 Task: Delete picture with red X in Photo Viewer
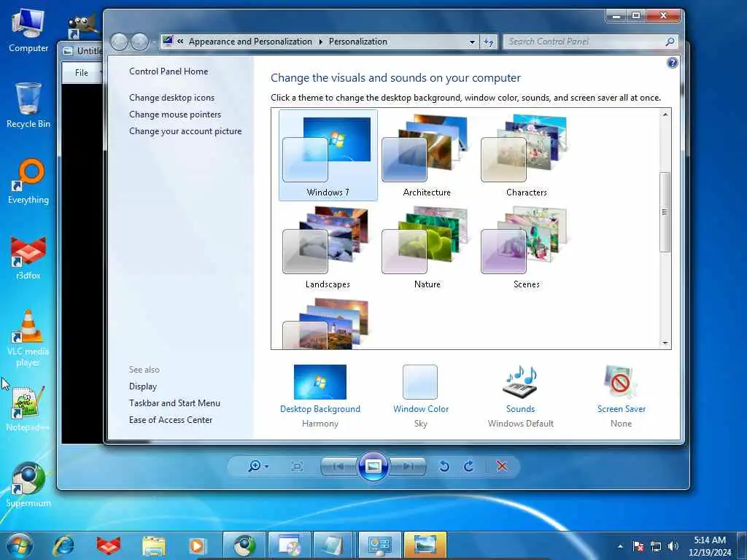[x=502, y=466]
